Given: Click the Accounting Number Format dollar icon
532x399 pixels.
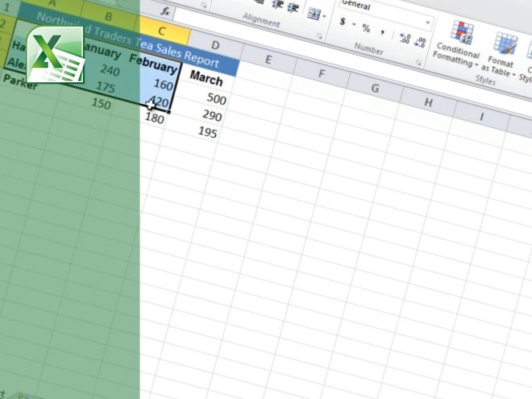Looking at the screenshot, I should coord(343,23).
